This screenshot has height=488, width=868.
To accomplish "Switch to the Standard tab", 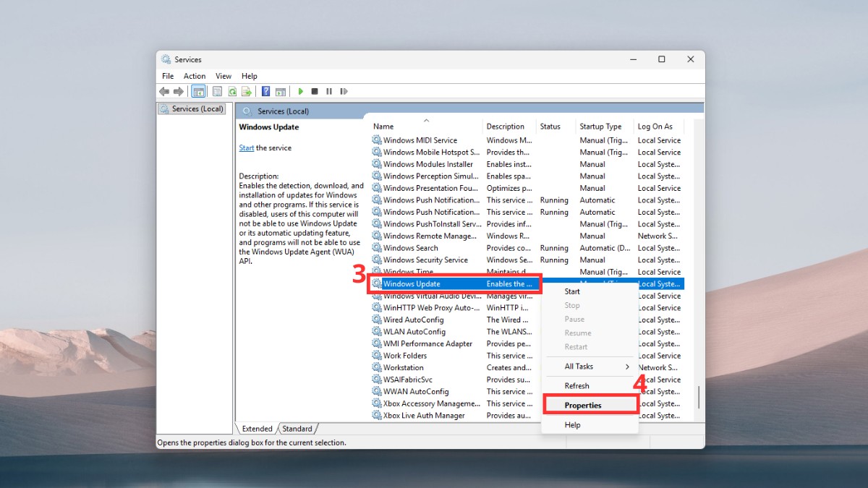I will 297,429.
